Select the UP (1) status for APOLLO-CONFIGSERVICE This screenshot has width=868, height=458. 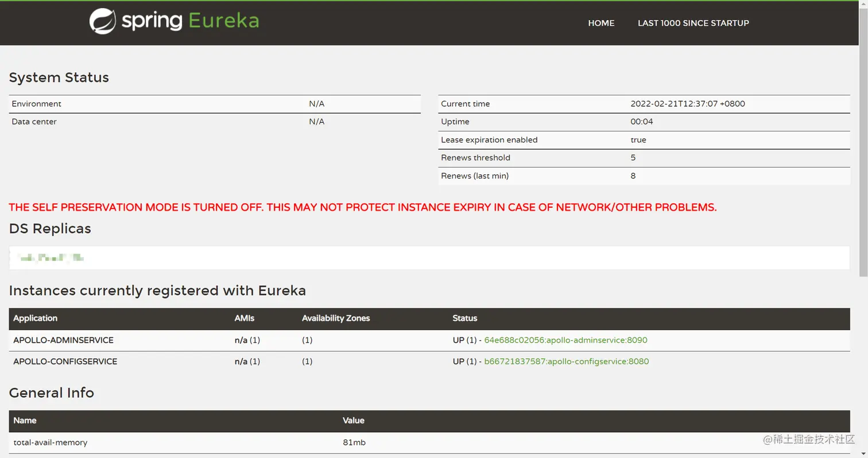464,362
